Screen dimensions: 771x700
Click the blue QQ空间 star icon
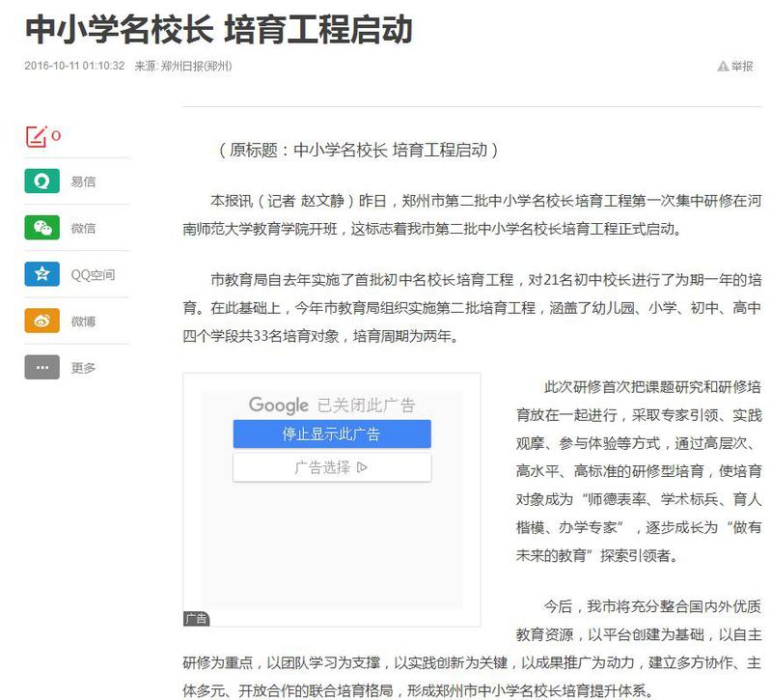point(41,274)
